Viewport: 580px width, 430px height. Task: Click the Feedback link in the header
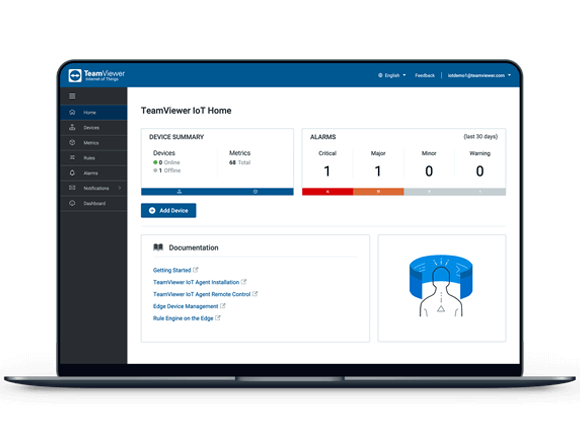[425, 75]
